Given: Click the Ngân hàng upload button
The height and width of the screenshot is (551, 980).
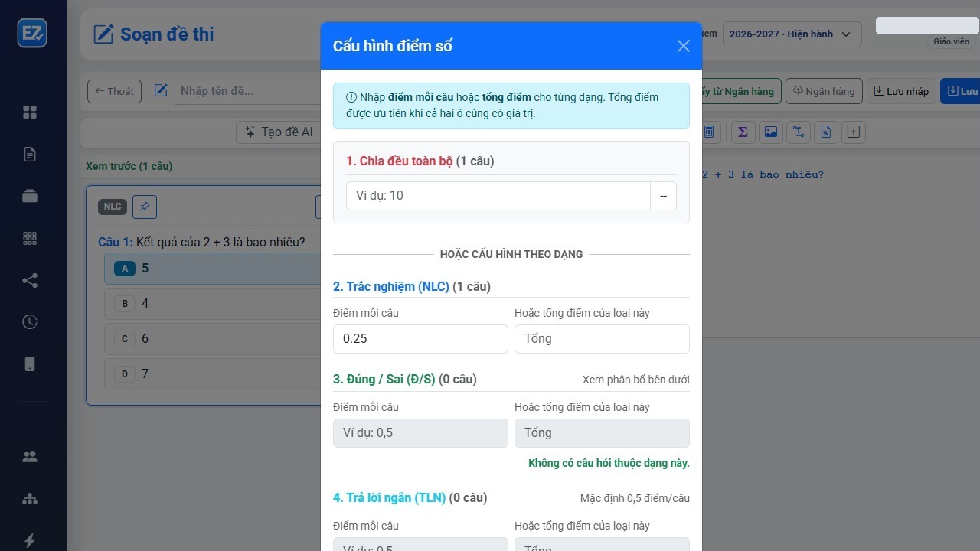Looking at the screenshot, I should pos(824,91).
